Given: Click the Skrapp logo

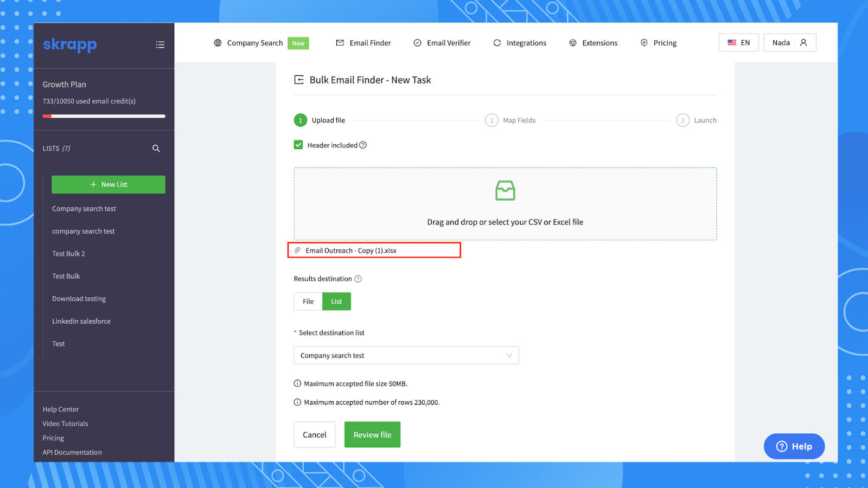Looking at the screenshot, I should 70,44.
